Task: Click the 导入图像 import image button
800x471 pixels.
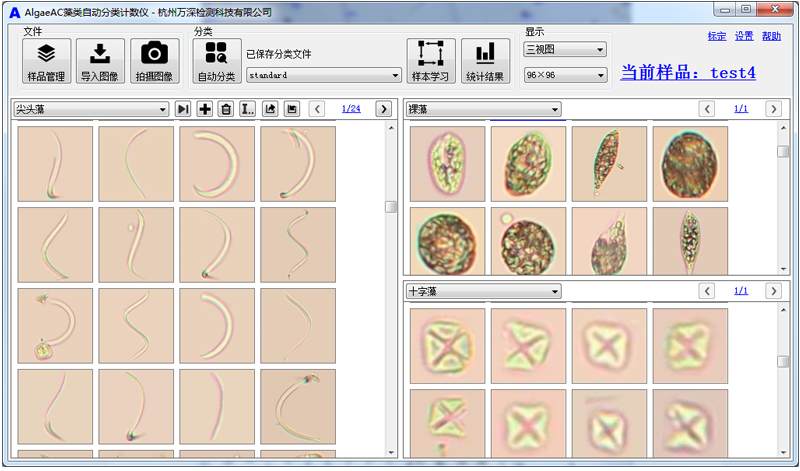Action: (100, 60)
